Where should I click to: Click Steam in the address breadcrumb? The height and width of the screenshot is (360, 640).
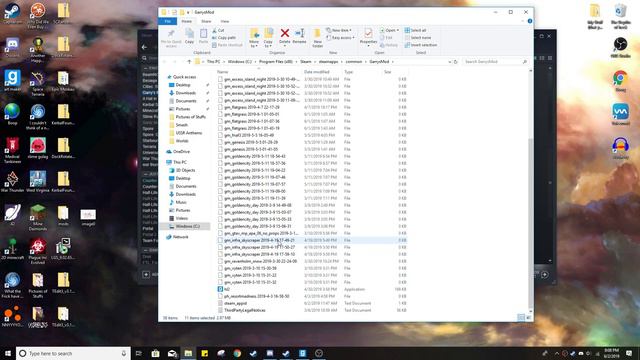pos(306,62)
